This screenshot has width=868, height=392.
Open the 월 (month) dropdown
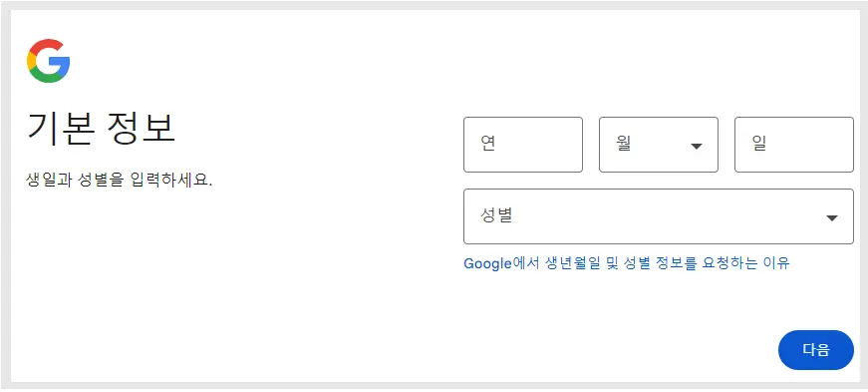pyautogui.click(x=659, y=145)
